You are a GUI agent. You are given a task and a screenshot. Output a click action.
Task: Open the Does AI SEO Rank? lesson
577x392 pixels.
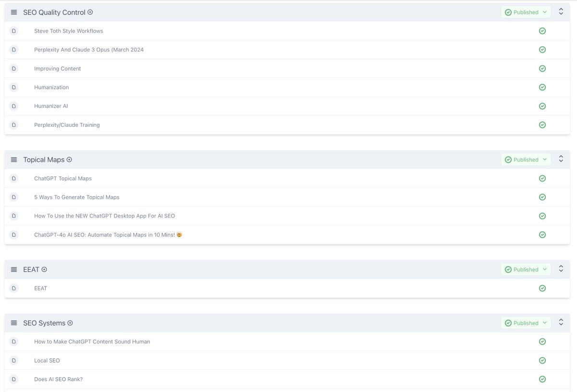point(58,379)
